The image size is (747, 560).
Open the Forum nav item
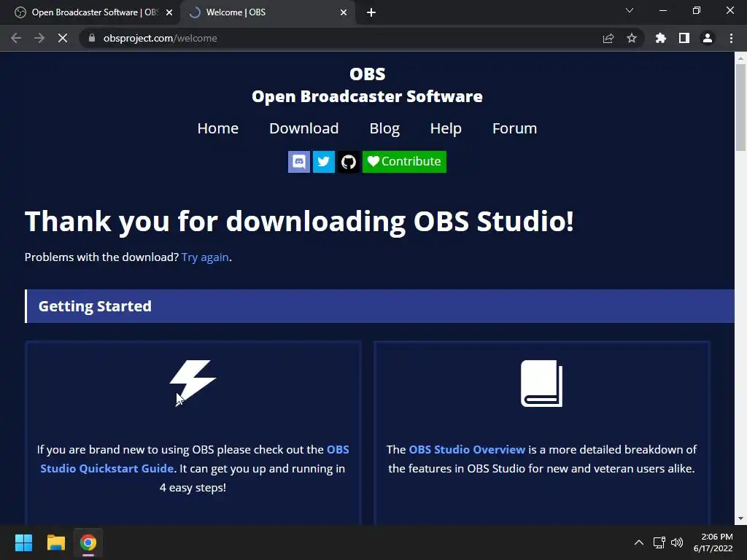click(x=514, y=128)
